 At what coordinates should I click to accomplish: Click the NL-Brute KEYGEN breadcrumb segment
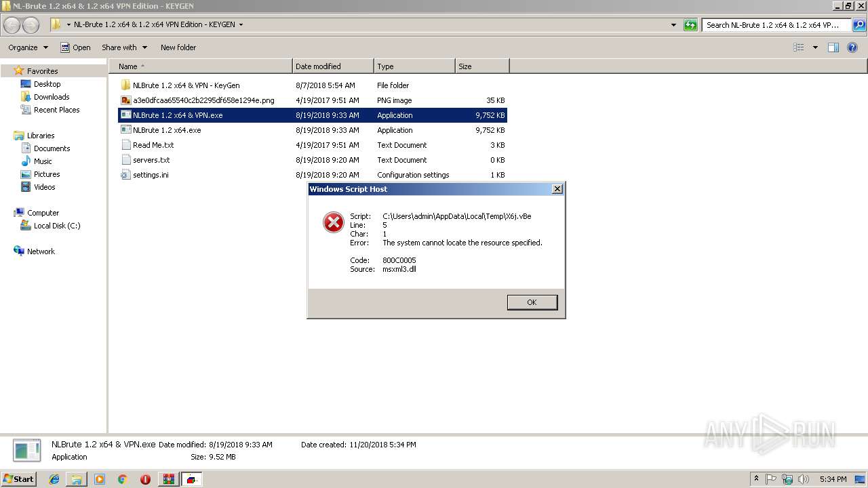tap(155, 25)
